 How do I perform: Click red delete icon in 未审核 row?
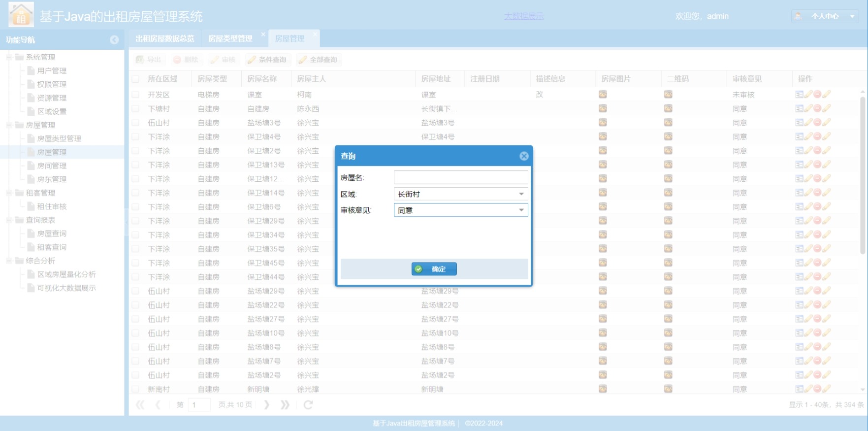(x=817, y=95)
